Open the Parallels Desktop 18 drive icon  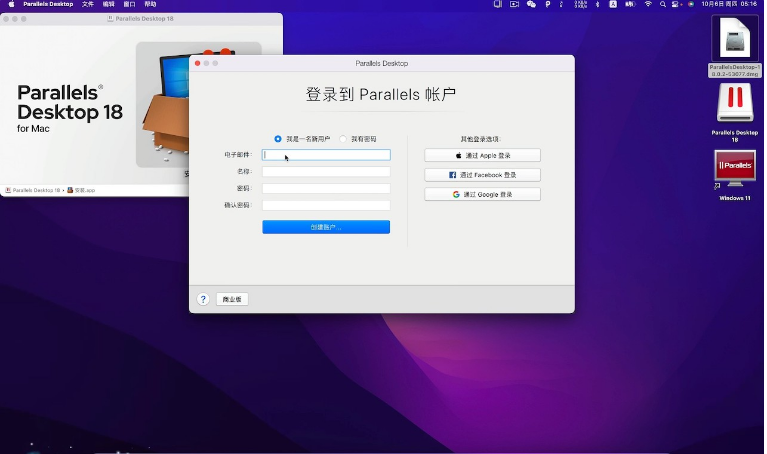pos(735,104)
